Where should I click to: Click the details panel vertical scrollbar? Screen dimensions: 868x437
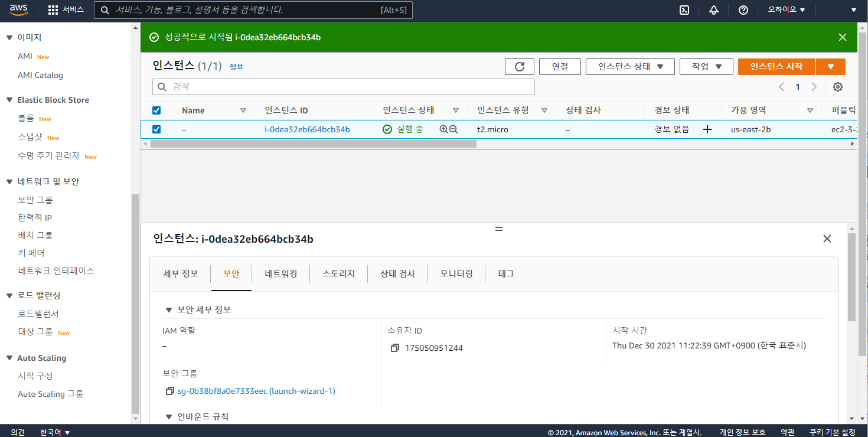click(851, 278)
